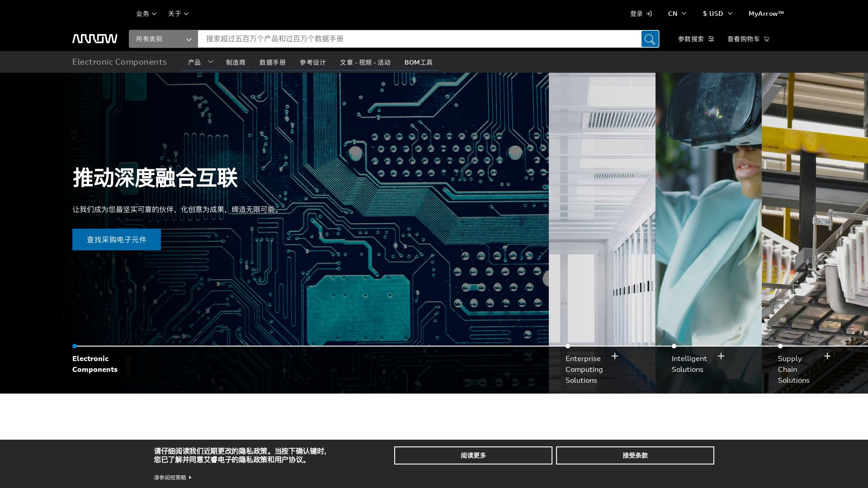Open the shopping cart icon
This screenshot has height=488, width=868.
point(766,39)
